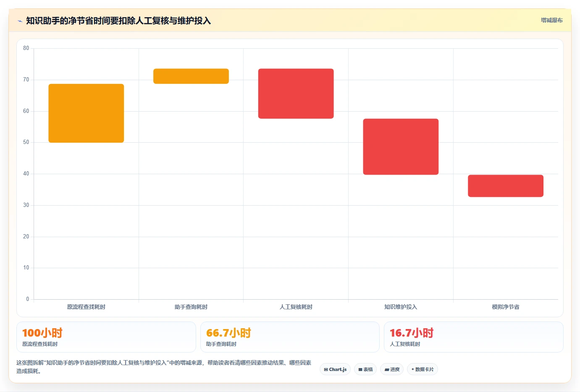Click the description paragraph below the cards

click(164, 367)
